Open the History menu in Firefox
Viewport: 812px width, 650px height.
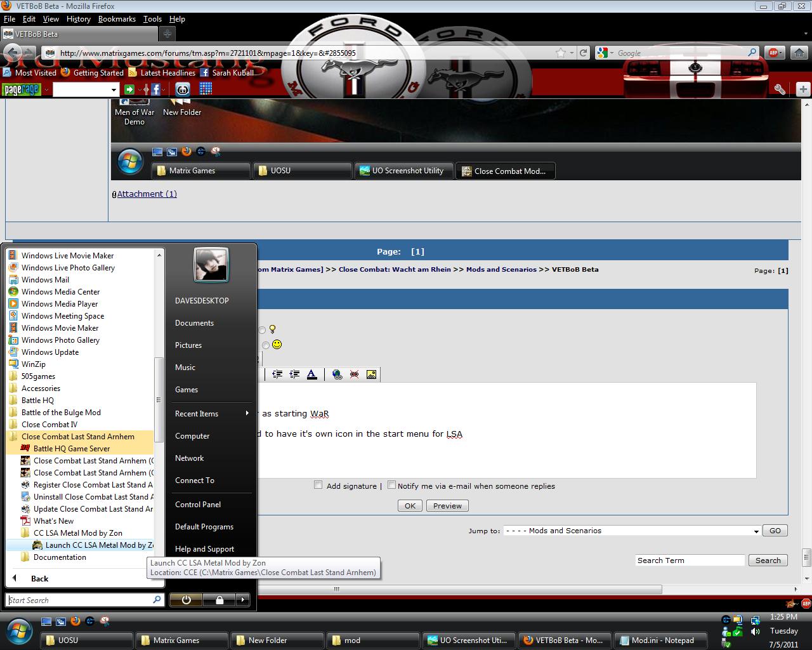point(79,19)
